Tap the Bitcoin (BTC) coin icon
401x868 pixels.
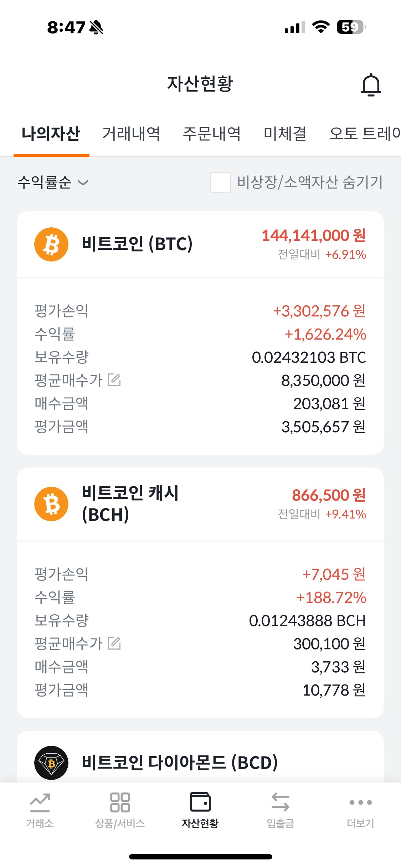[x=51, y=244]
